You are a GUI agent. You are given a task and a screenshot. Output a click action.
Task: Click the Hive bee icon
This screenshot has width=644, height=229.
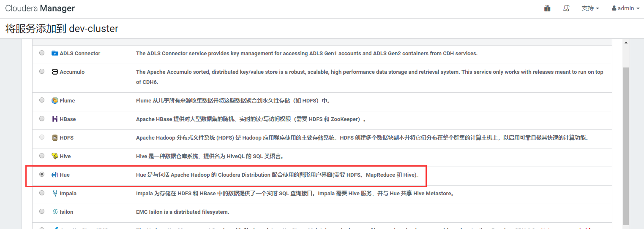pos(55,156)
